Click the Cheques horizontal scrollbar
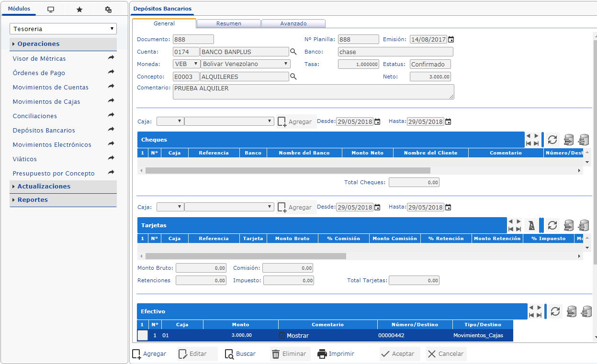Screen dimensions: 597x364 tap(288, 170)
